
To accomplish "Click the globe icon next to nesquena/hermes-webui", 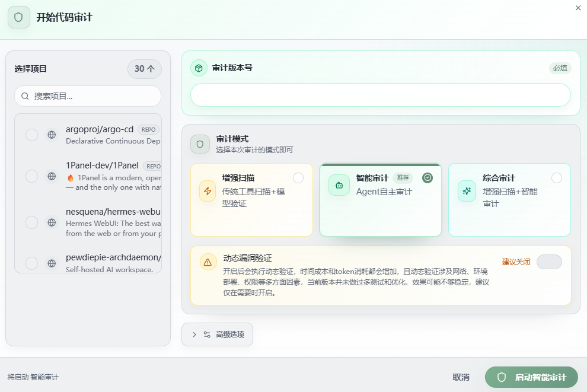I will (52, 222).
